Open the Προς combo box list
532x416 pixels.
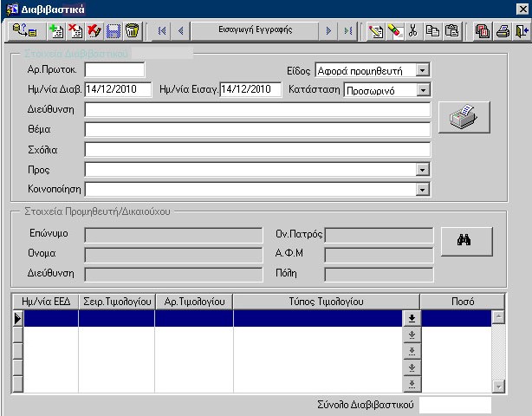pos(422,169)
